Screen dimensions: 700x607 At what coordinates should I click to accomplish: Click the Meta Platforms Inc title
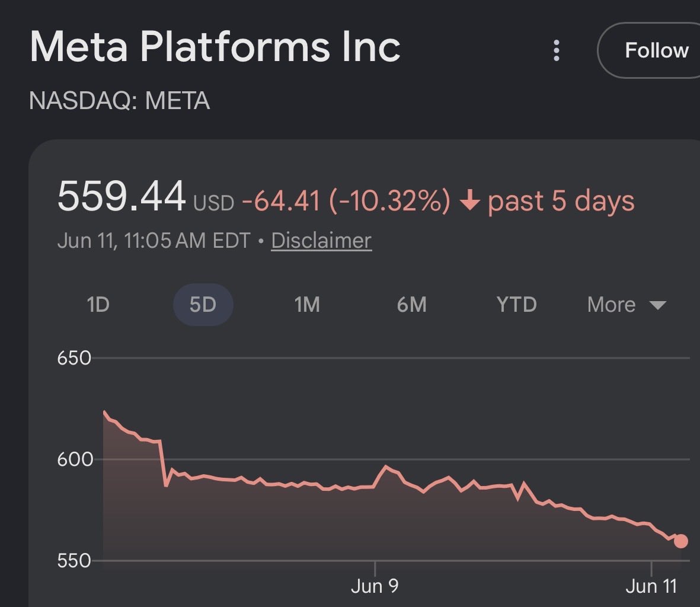tap(215, 46)
